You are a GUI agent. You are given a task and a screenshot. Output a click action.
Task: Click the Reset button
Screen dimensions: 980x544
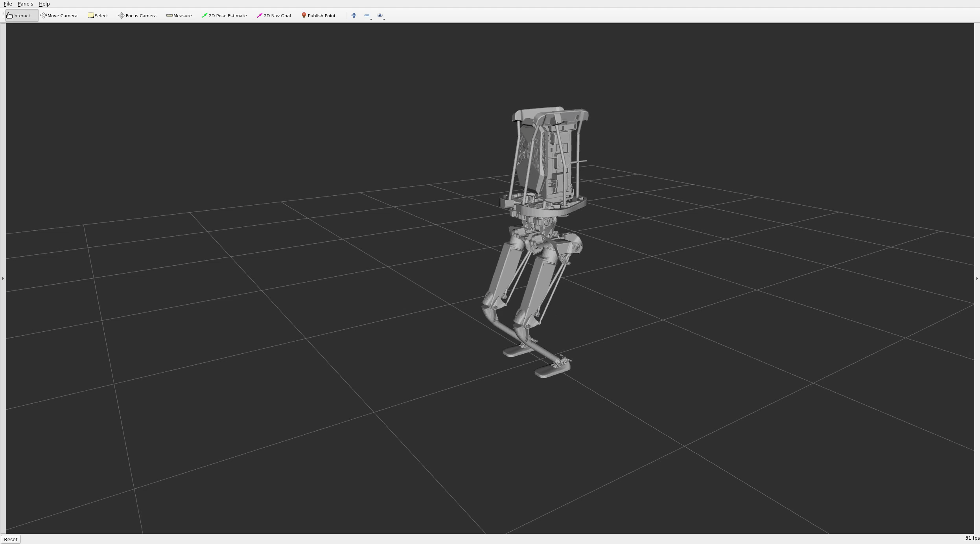(x=11, y=539)
